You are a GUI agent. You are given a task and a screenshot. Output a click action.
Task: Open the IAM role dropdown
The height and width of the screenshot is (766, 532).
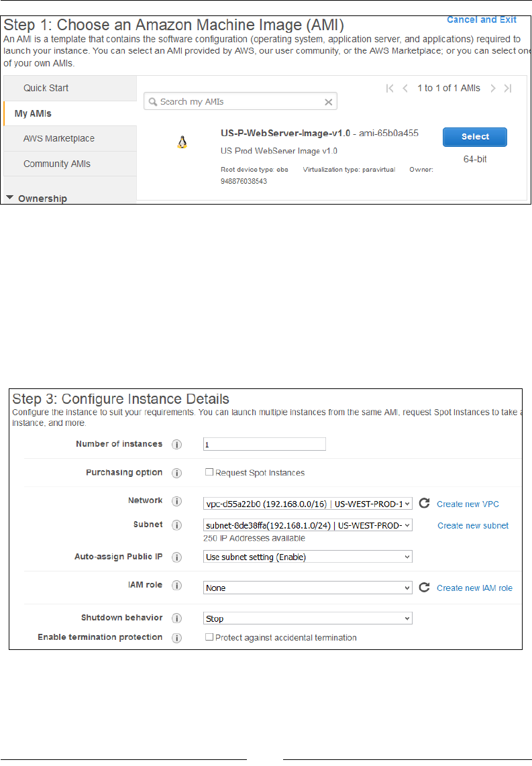click(308, 588)
